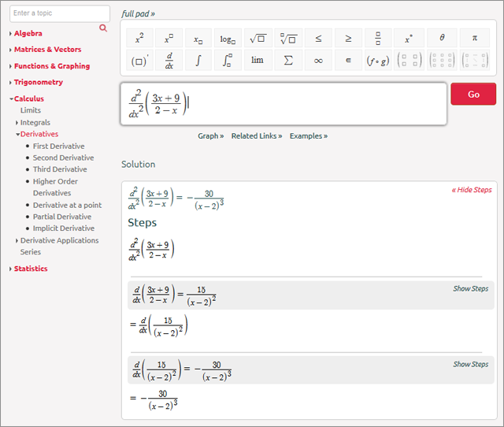
Task: Open the Implicit Derivative calculator
Action: point(64,228)
